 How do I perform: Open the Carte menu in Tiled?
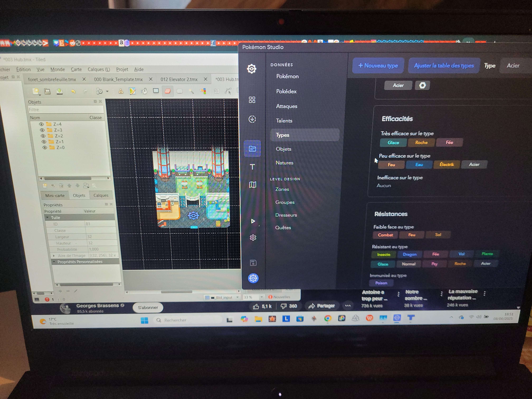76,70
